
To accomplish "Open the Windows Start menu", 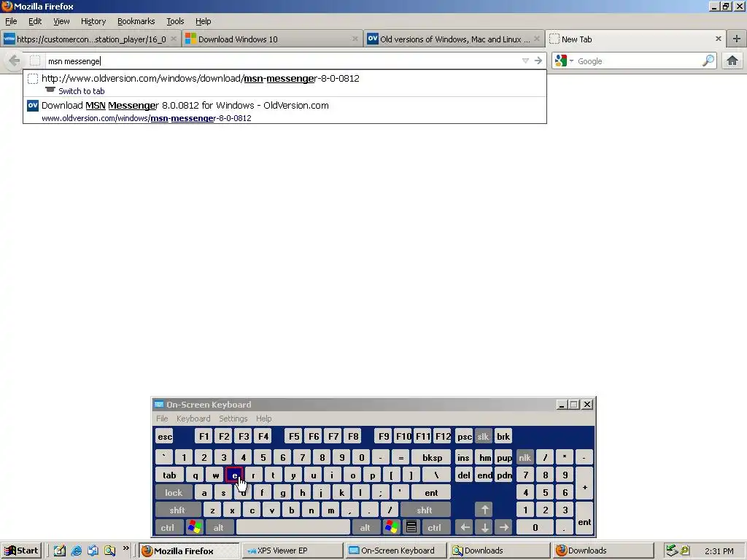I will click(x=21, y=551).
